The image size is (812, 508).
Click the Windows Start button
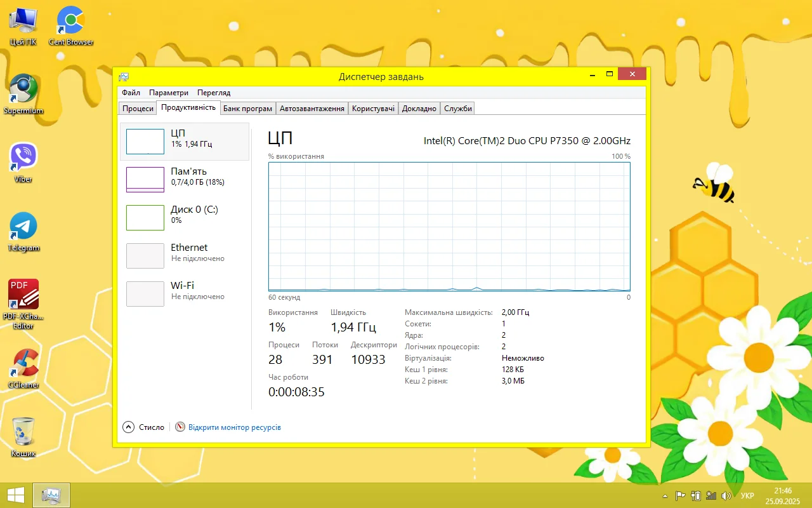(x=16, y=495)
